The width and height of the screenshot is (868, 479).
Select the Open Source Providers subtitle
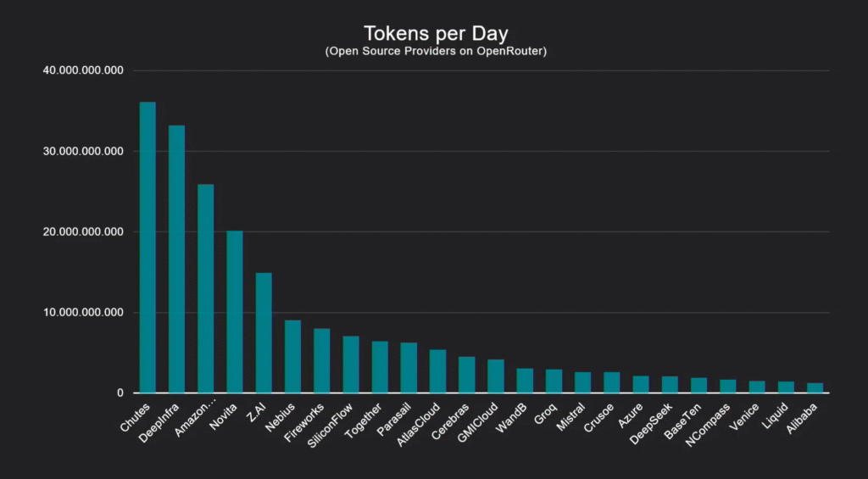[x=436, y=52]
